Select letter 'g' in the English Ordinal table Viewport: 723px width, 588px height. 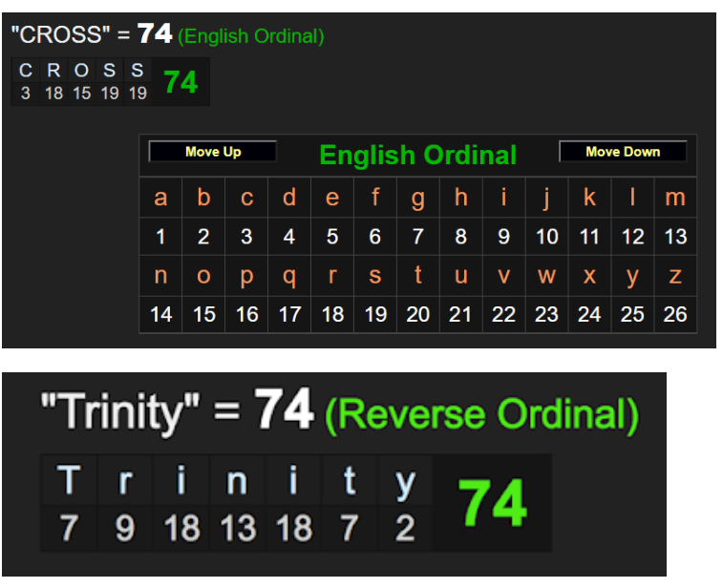pos(417,198)
